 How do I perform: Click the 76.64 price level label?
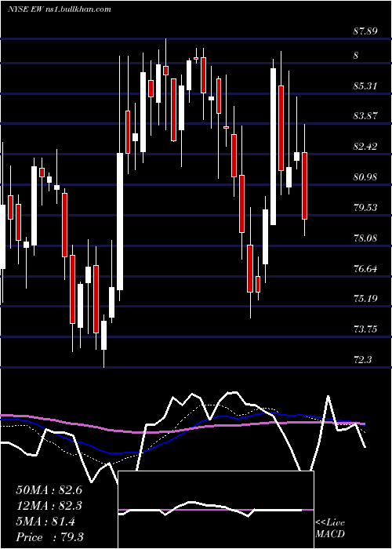pyautogui.click(x=365, y=269)
